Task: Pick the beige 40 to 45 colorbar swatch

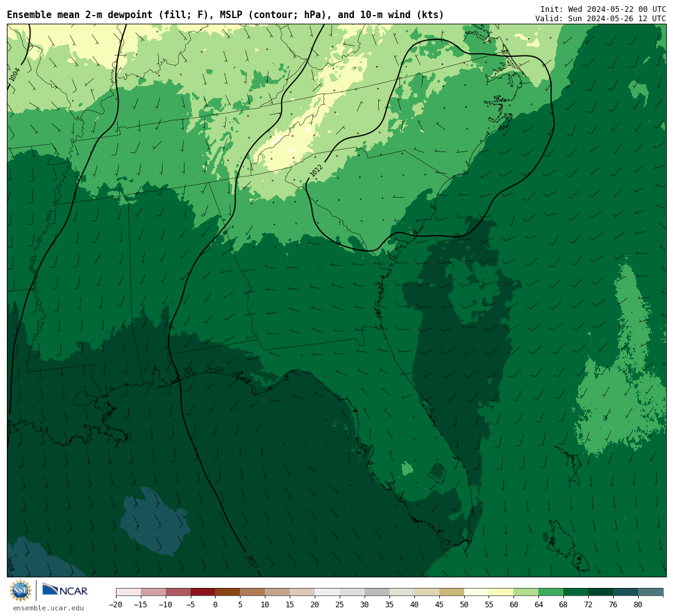Action: click(427, 592)
